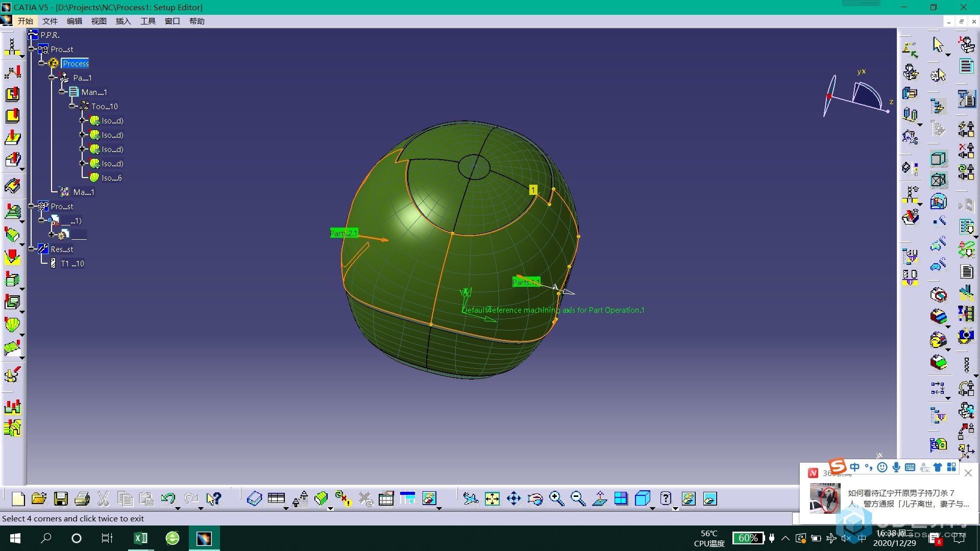The width and height of the screenshot is (980, 551).
Task: Select the Iso...6 operation in tree
Action: tap(112, 178)
